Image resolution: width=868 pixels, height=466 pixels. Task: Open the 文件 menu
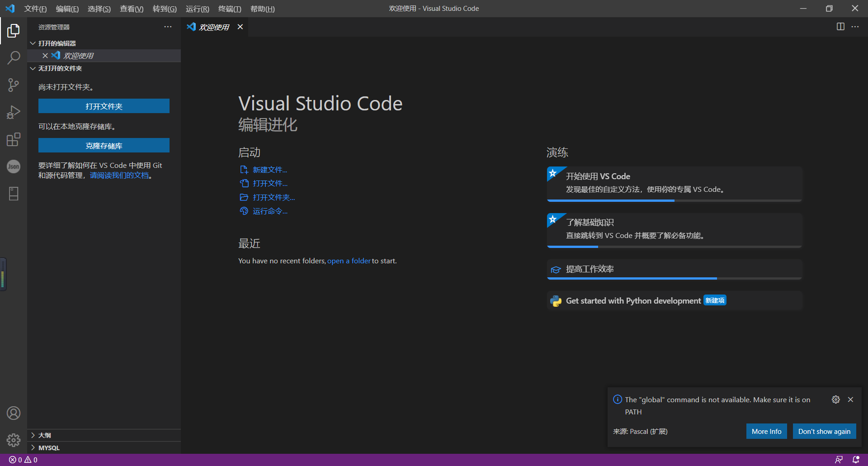[35, 9]
